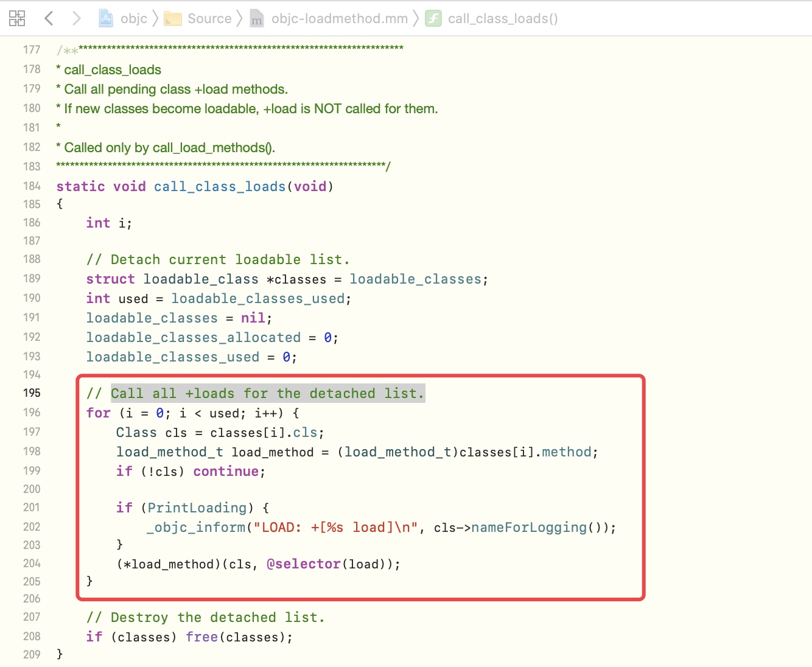Click '_objc_inform' call on line 202
Viewport: 812px width, 667px height.
[196, 527]
